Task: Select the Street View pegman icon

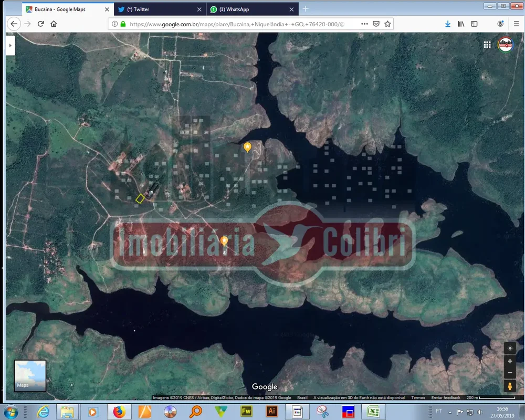Action: [x=510, y=386]
